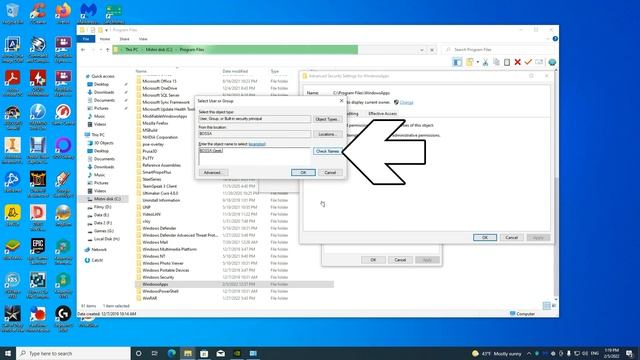Select the Adobe Acrobat desktop icon
Image resolution: width=640 pixels, height=360 pixels.
tap(12, 84)
